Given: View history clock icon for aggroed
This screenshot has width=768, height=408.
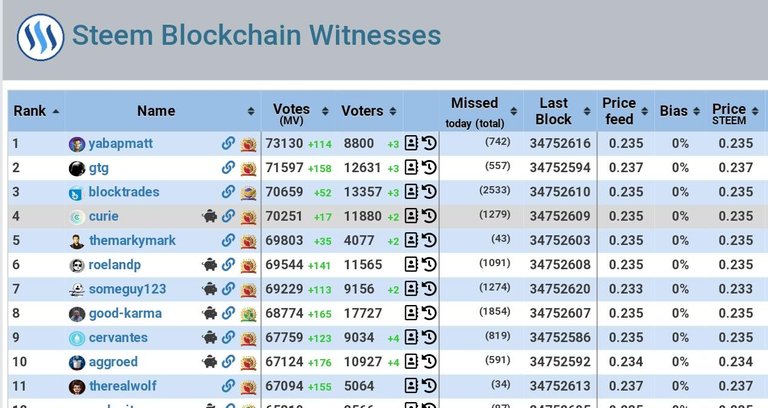Looking at the screenshot, I should pyautogui.click(x=429, y=362).
